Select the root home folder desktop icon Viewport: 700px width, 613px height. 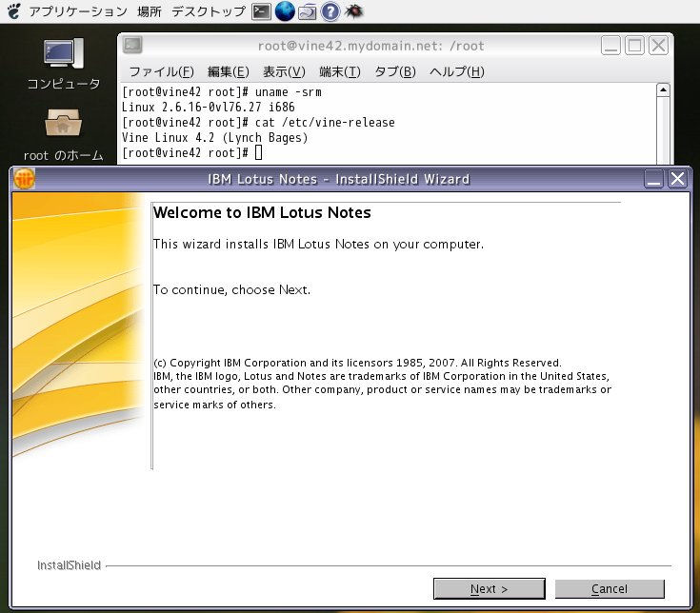[64, 135]
